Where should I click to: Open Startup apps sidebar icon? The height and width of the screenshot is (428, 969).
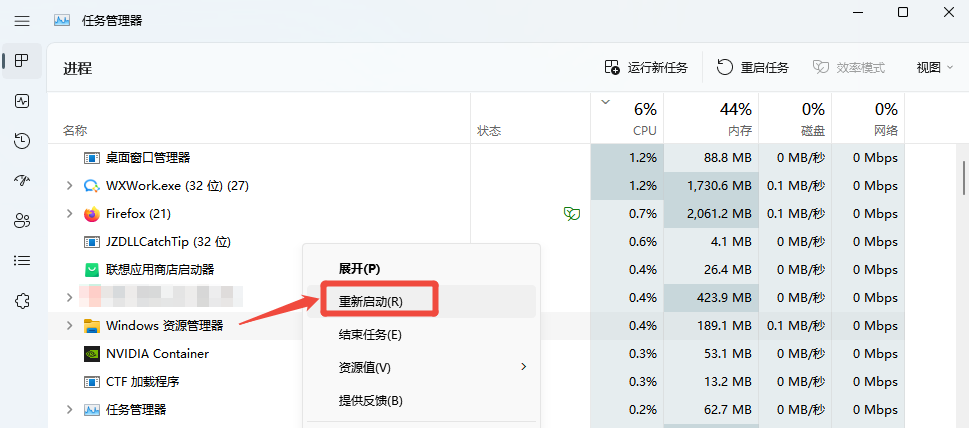tap(22, 181)
